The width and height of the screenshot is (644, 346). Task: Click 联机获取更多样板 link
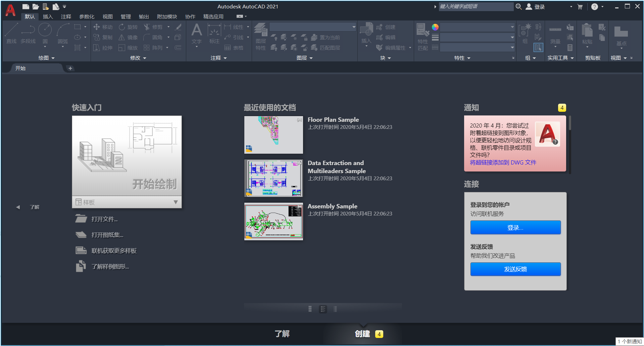[114, 251]
